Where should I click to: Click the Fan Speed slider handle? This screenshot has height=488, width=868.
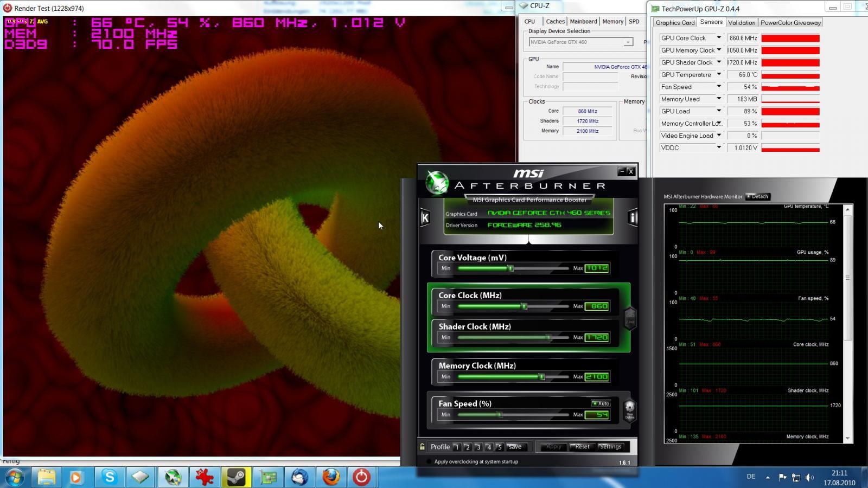pyautogui.click(x=500, y=415)
